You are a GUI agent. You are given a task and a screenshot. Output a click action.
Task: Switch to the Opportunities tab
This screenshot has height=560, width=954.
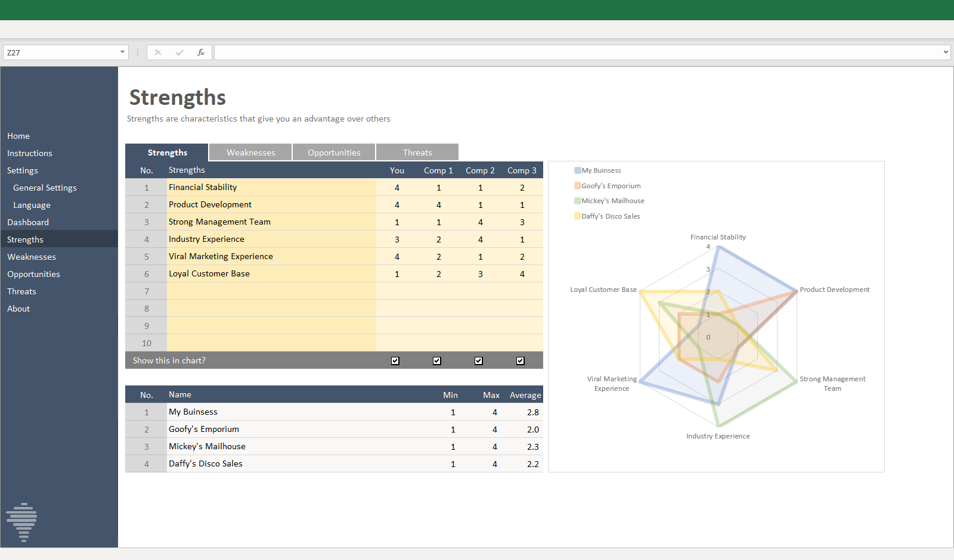334,153
